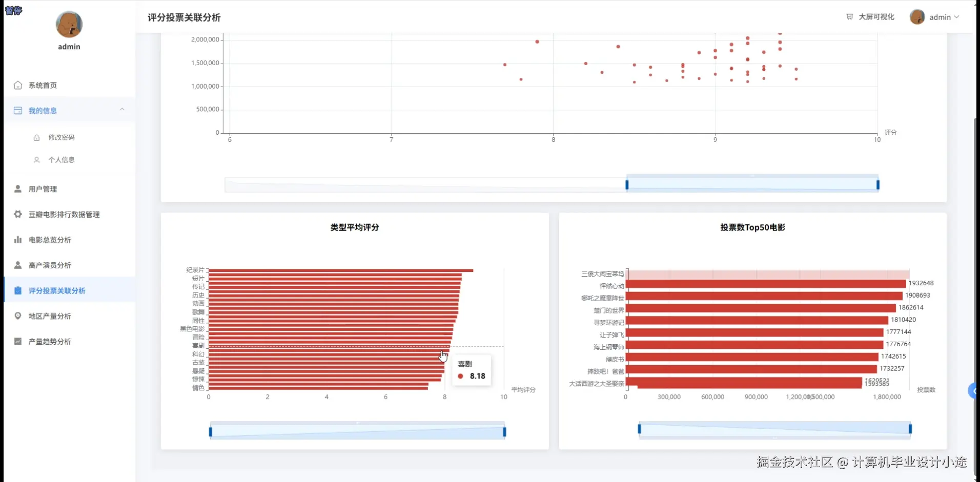The width and height of the screenshot is (980, 482).
Task: Click 投票数Top50电影 zoom slider right handle
Action: pyautogui.click(x=910, y=429)
